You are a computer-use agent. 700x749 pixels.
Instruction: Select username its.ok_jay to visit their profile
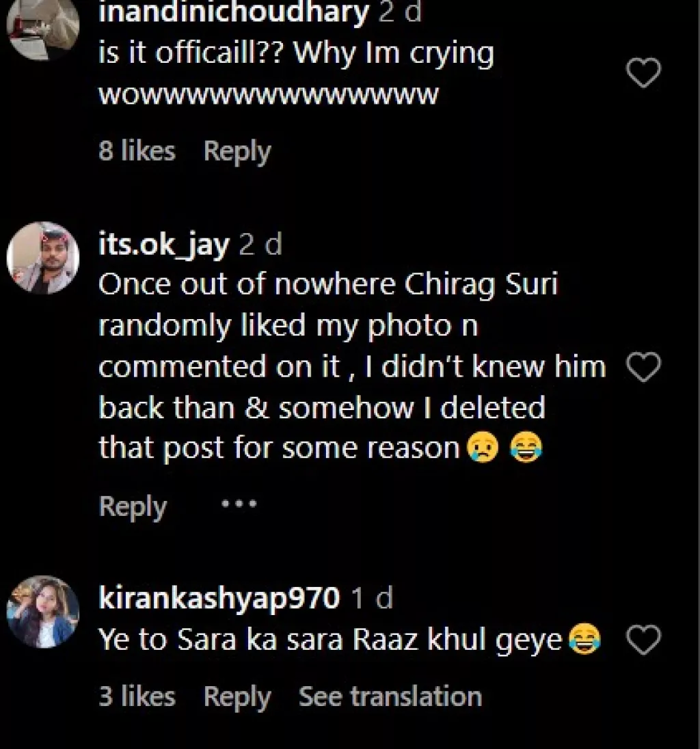click(163, 246)
